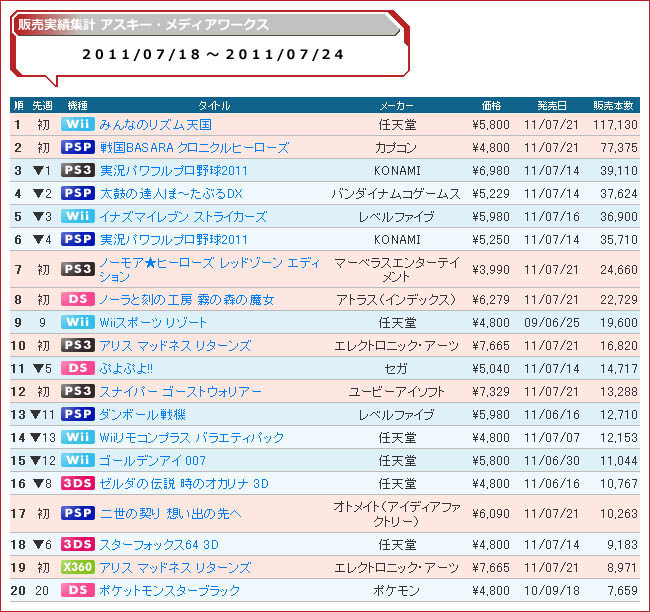Viewport: 650px width, 612px height.
Task: Click the Wii badge for Wiiリモコンプラス バラエティパック
Action: pos(78,437)
